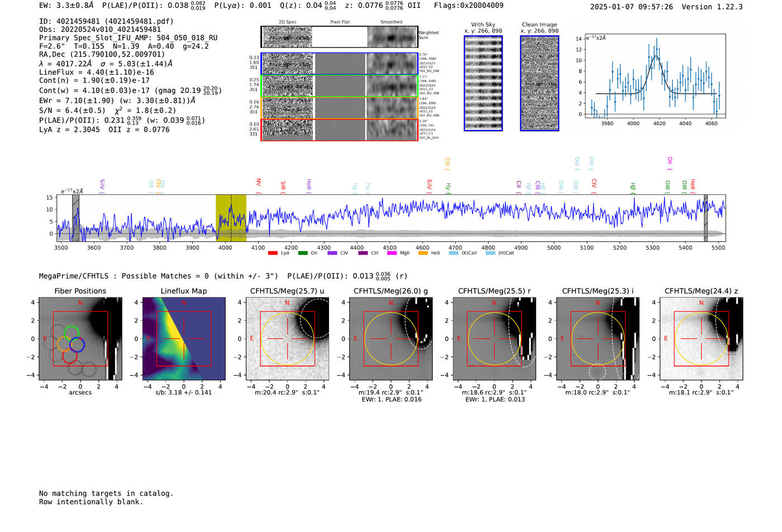Viewport: 782px width, 532px height.
Task: Click the red SiII line marker
Action: tap(283, 188)
